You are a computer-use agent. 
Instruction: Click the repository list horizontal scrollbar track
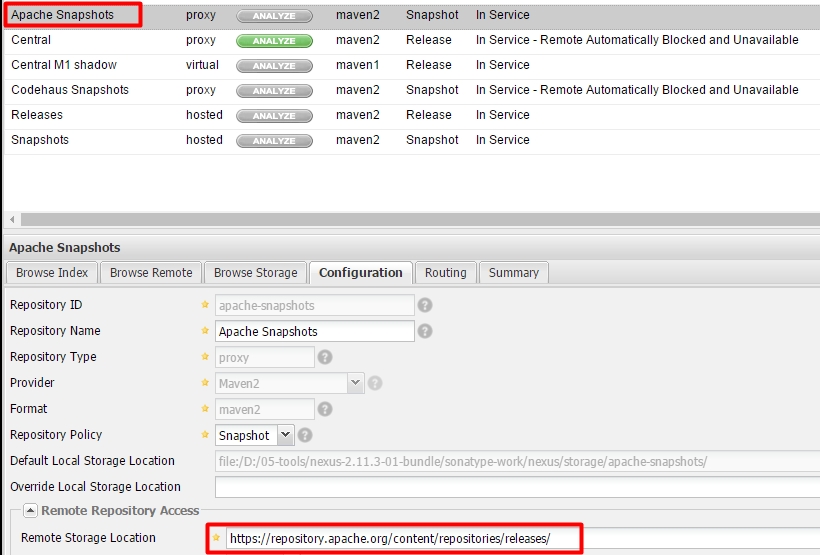click(x=418, y=219)
